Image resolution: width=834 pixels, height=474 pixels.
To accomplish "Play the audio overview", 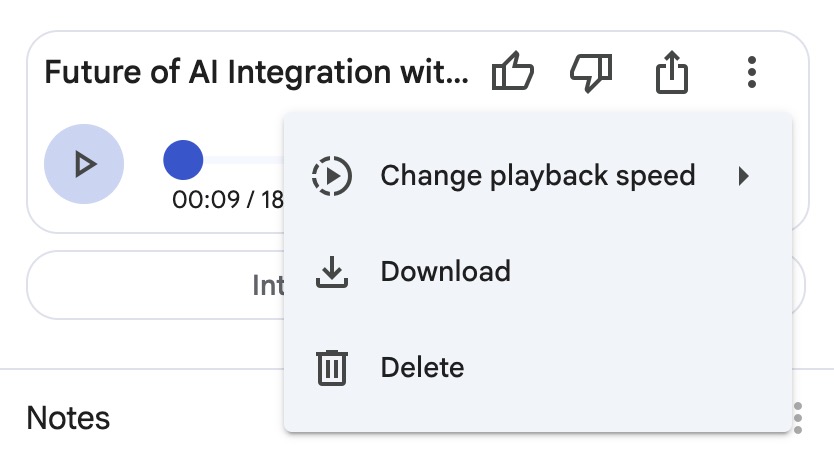I will [84, 164].
